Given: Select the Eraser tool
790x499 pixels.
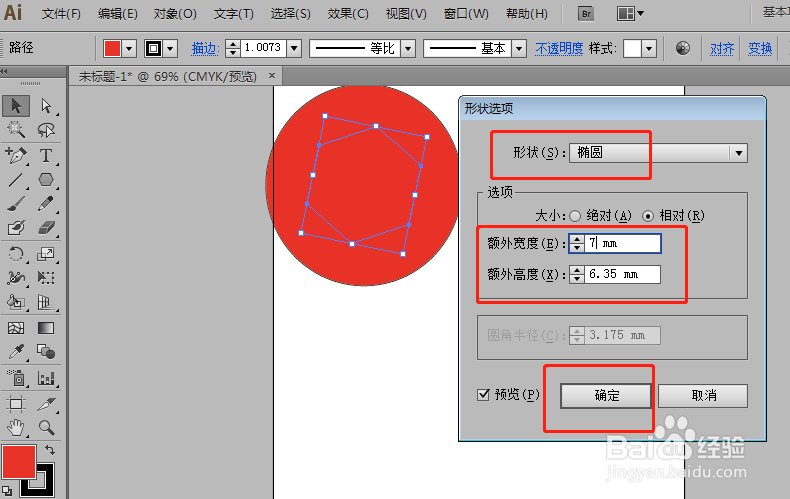Looking at the screenshot, I should pos(46,228).
